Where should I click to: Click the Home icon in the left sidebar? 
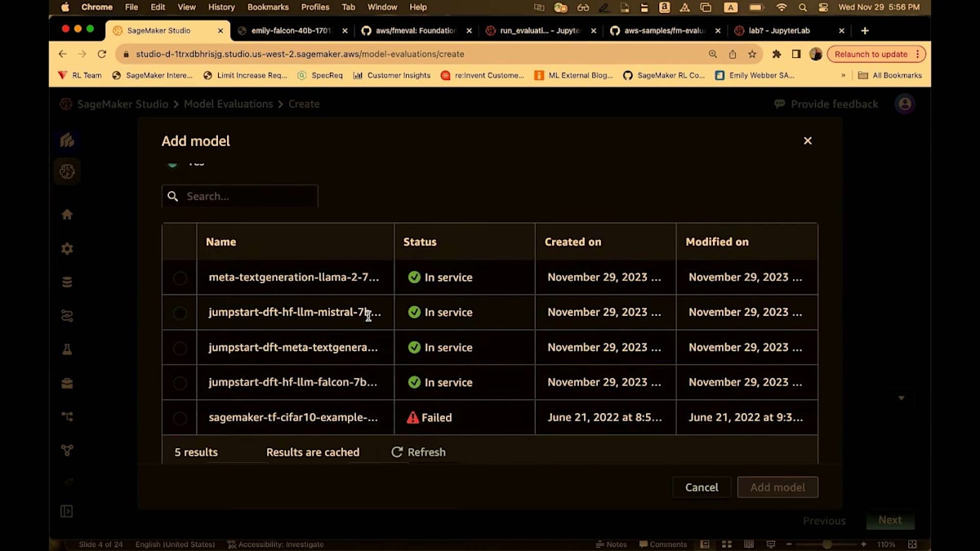(x=67, y=215)
